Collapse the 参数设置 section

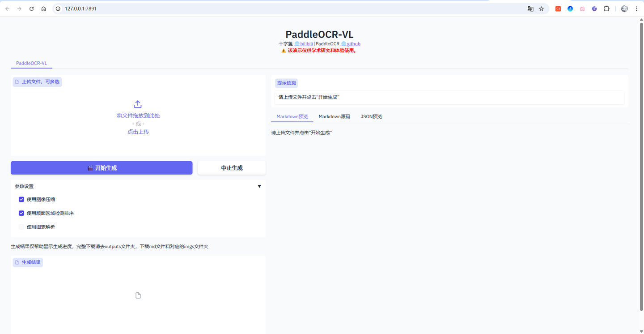click(x=259, y=186)
